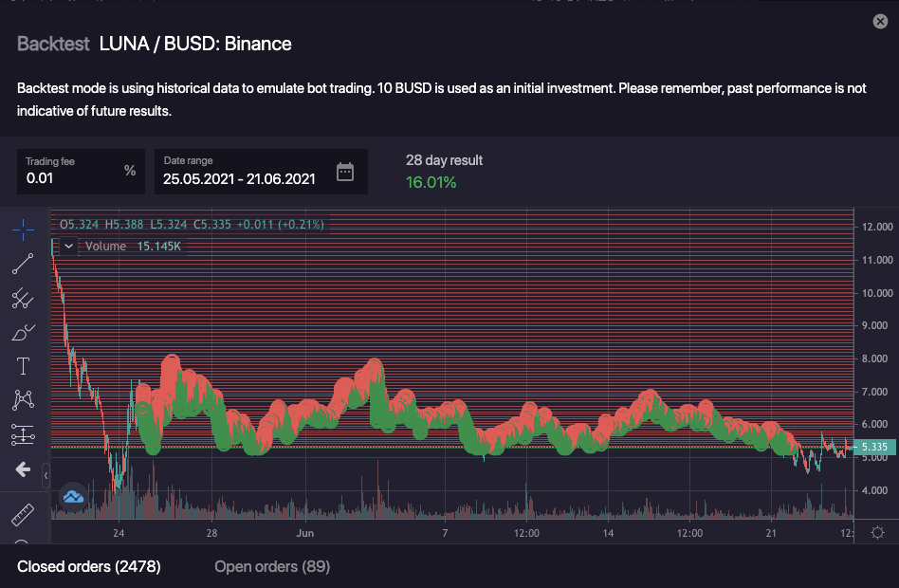Select the ruler measure tool
Screen dimensions: 899x588
(x=24, y=516)
